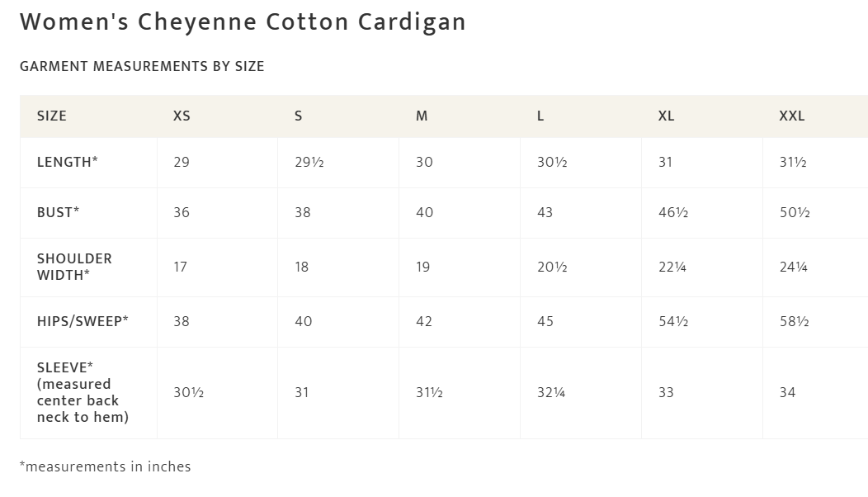Select the SHOULDER WIDTH* row label
The width and height of the screenshot is (868, 497).
click(74, 267)
